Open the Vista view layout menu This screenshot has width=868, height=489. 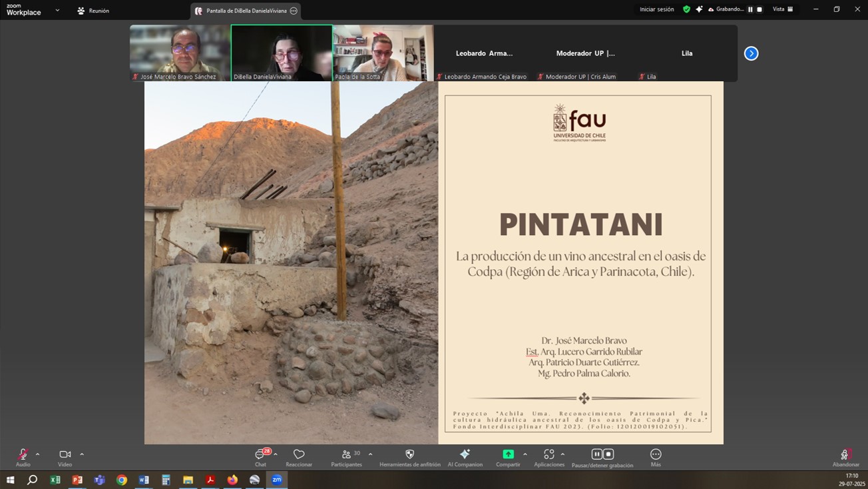[783, 9]
